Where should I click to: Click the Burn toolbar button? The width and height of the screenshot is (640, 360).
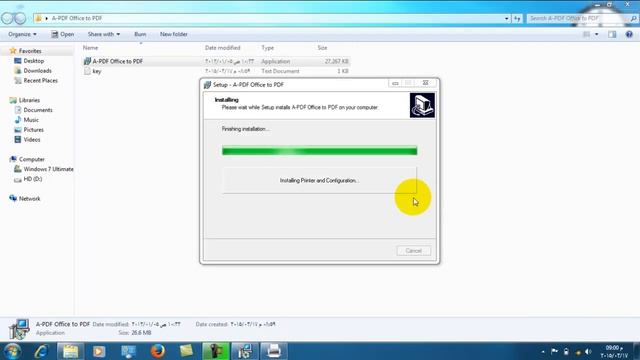point(140,34)
